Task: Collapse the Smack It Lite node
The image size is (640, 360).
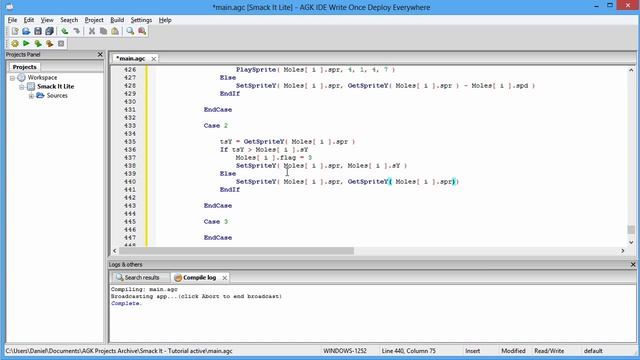Action: tap(22, 87)
